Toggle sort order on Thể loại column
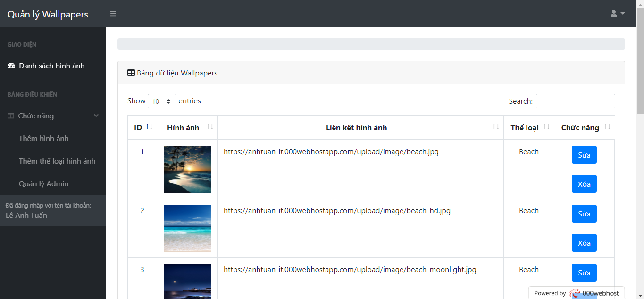Screen dimensions: 644x299 547,126
